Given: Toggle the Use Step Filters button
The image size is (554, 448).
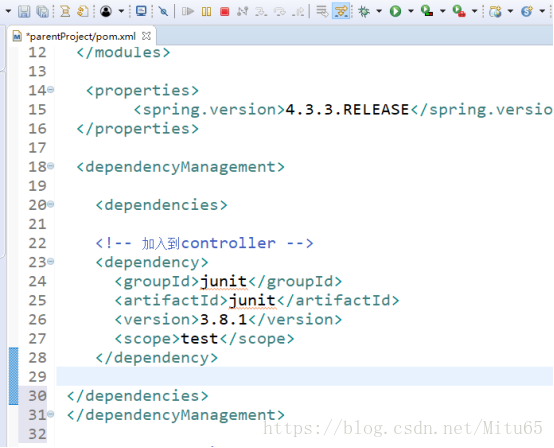Looking at the screenshot, I should (x=341, y=11).
